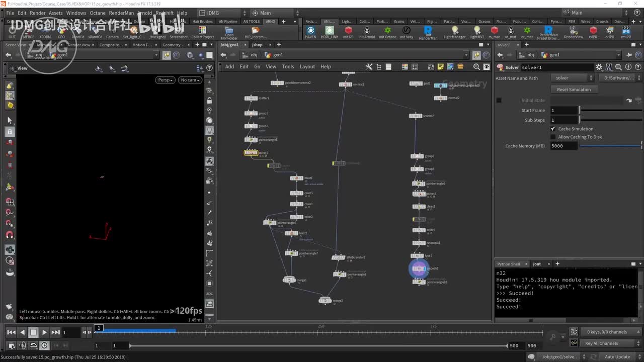
Task: Click the HDRI_LINK shelf tool
Action: tap(330, 31)
